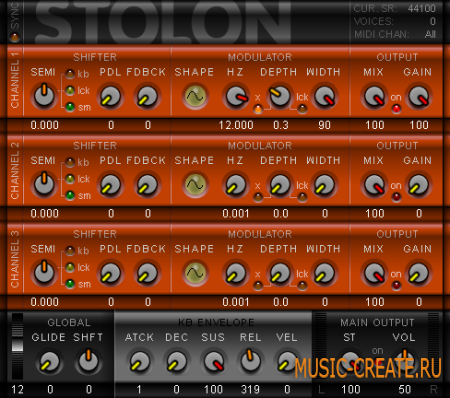Click Channel 3 GAIN knob

click(418, 273)
